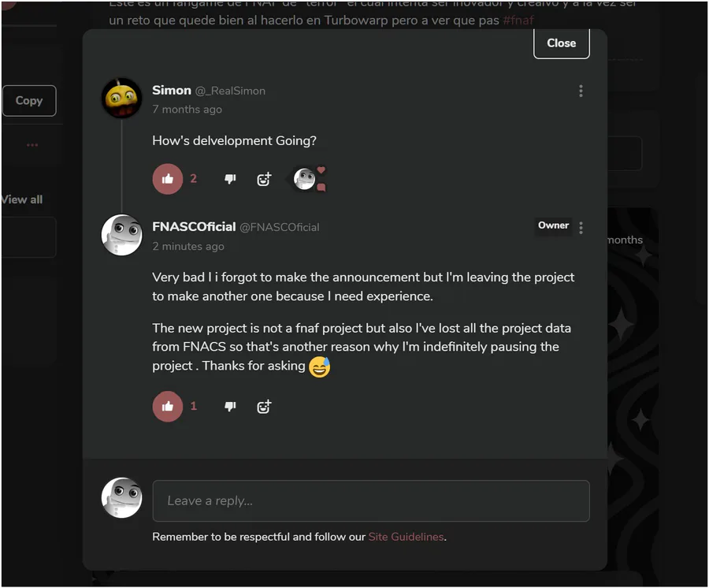Click the #fnaf hashtag link
This screenshot has width=709, height=588.
518,20
